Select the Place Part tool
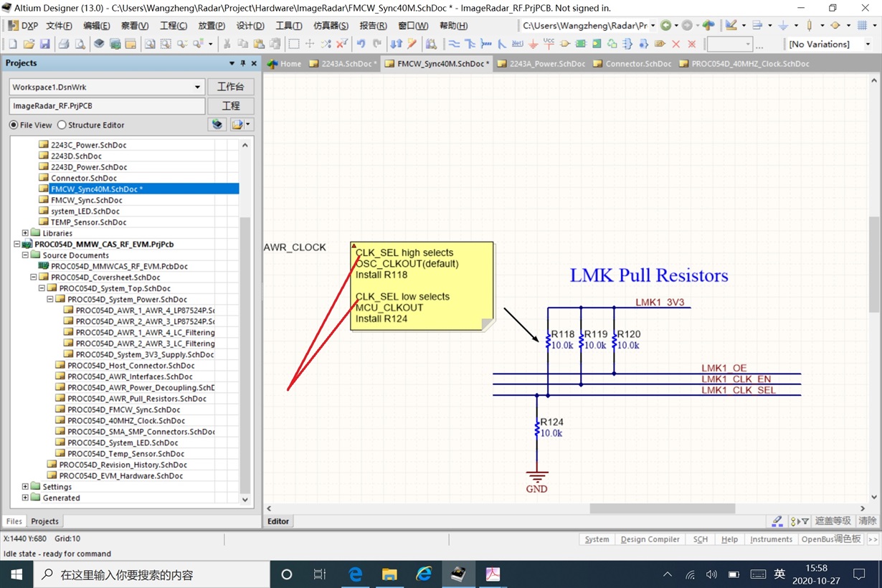 point(565,44)
